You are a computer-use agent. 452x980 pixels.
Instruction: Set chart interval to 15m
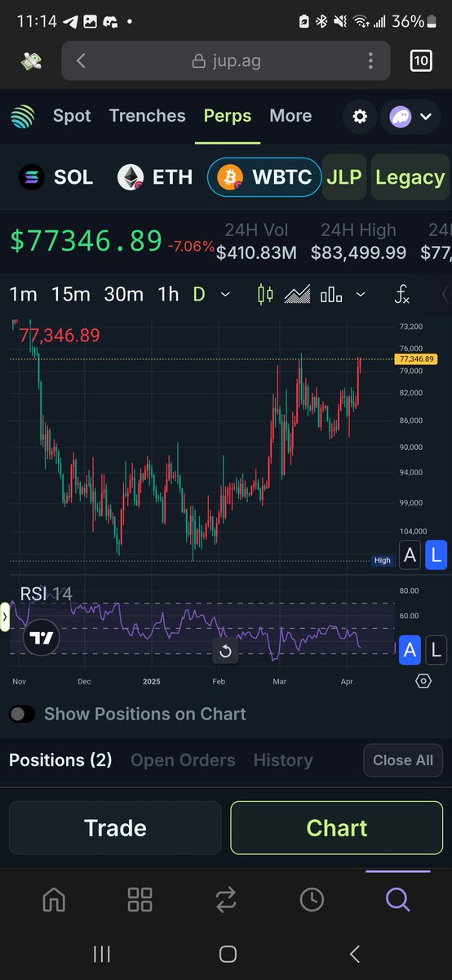click(x=70, y=294)
